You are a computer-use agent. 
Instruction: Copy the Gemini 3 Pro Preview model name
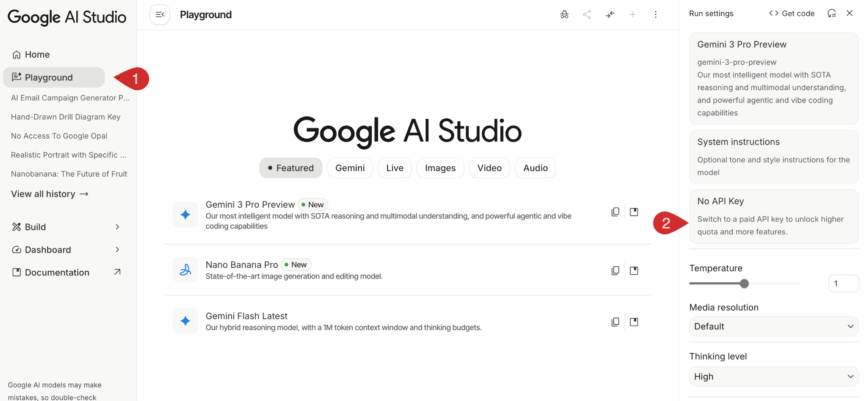[x=615, y=212]
